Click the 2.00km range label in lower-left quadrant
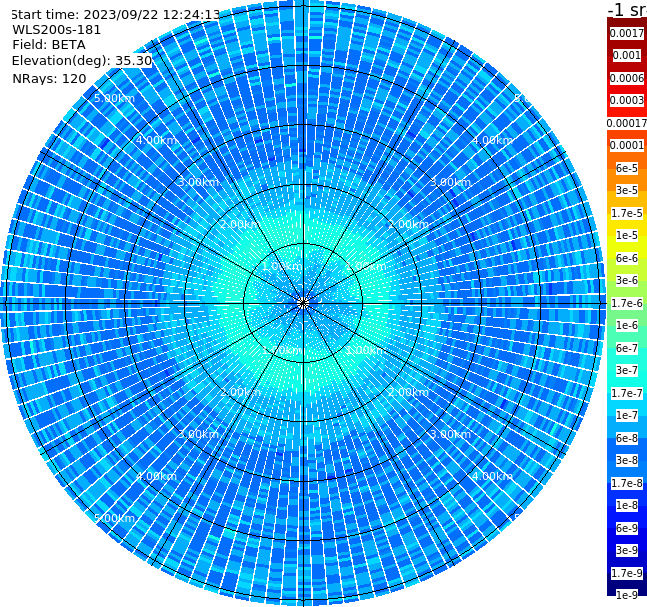 [240, 392]
